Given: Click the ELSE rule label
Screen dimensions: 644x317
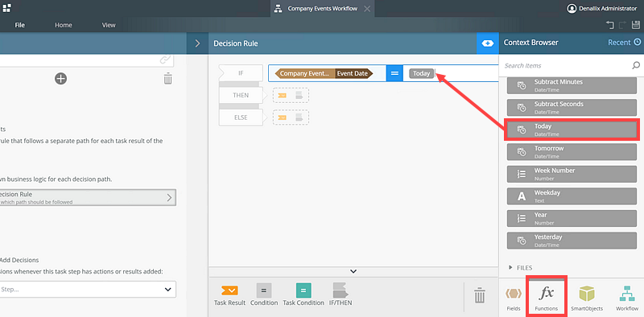Looking at the screenshot, I should click(241, 117).
